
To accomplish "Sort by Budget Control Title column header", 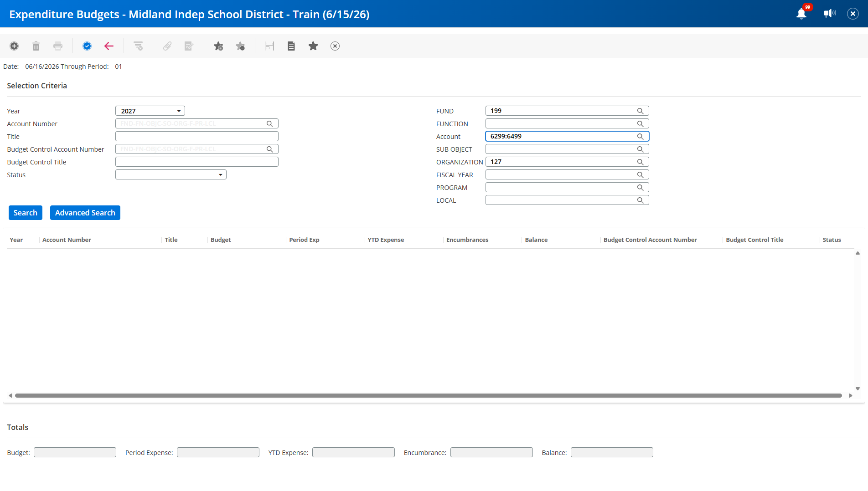I will point(754,240).
